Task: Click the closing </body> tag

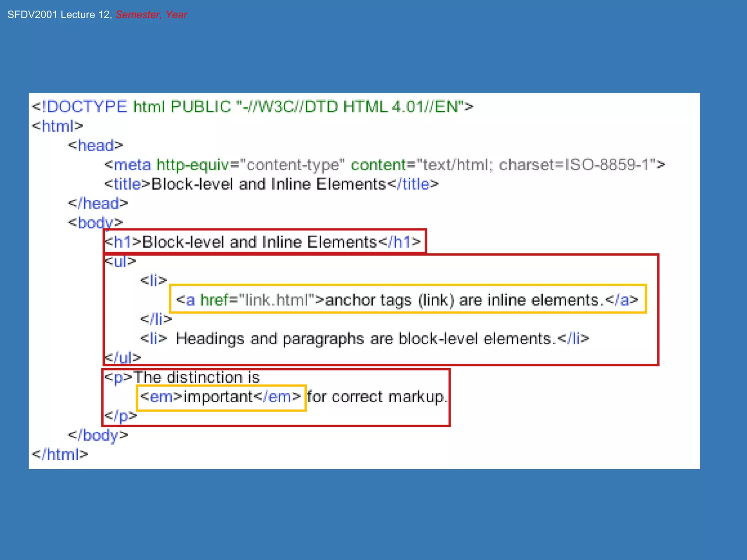Action: [x=98, y=435]
